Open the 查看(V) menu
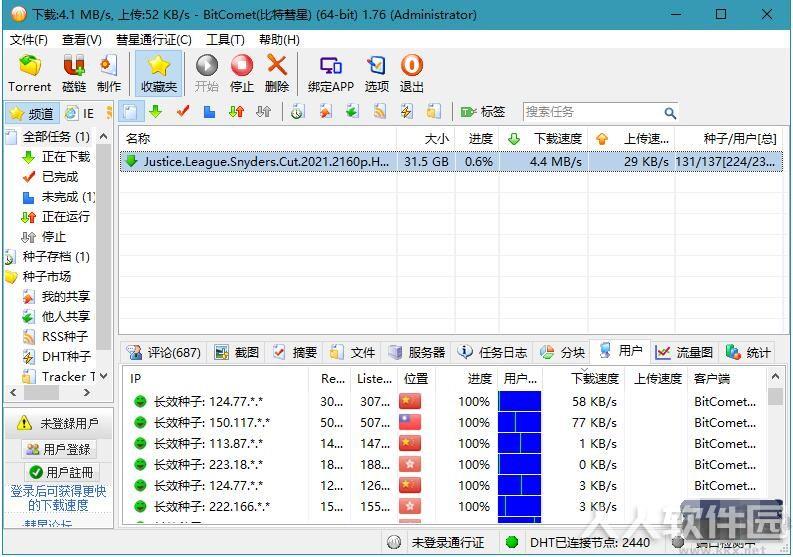 (x=81, y=39)
